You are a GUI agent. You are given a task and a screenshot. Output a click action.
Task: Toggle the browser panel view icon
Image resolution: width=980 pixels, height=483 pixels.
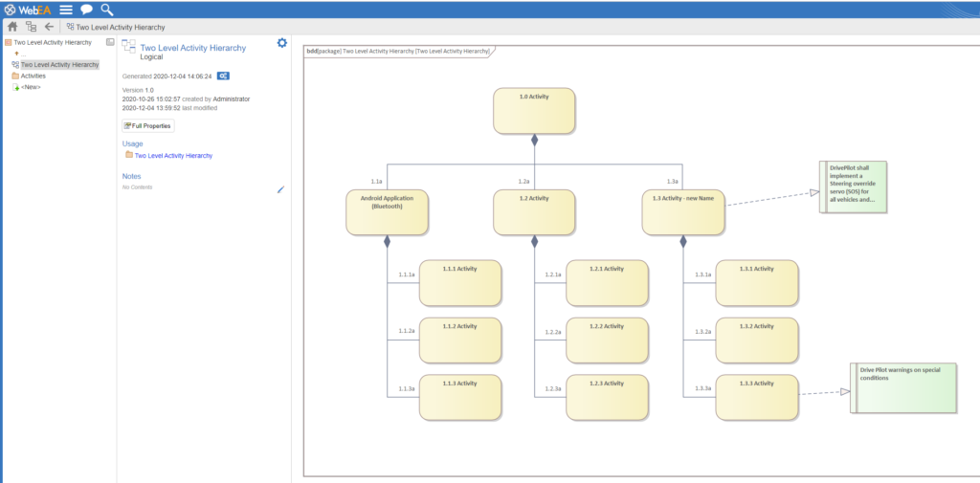point(110,42)
